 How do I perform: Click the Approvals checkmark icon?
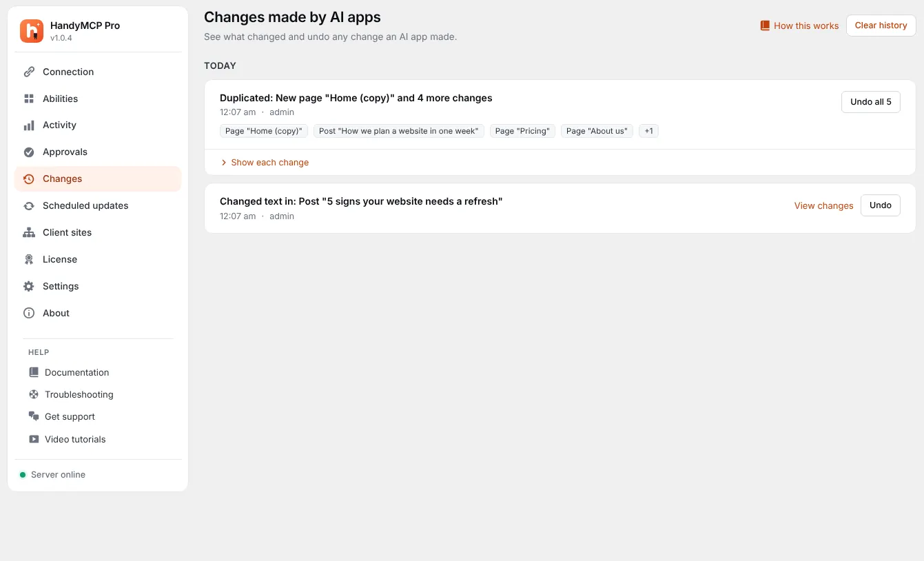coord(29,152)
